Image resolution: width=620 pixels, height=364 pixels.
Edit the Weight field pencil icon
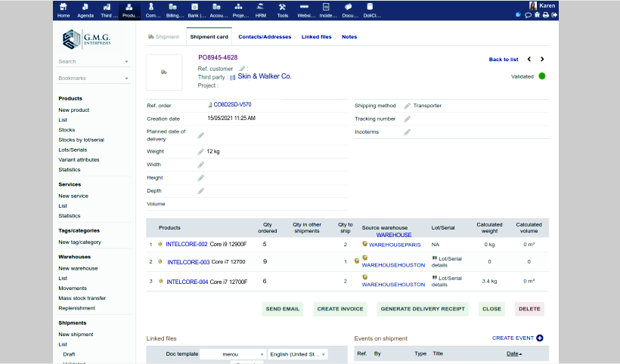[x=201, y=152]
